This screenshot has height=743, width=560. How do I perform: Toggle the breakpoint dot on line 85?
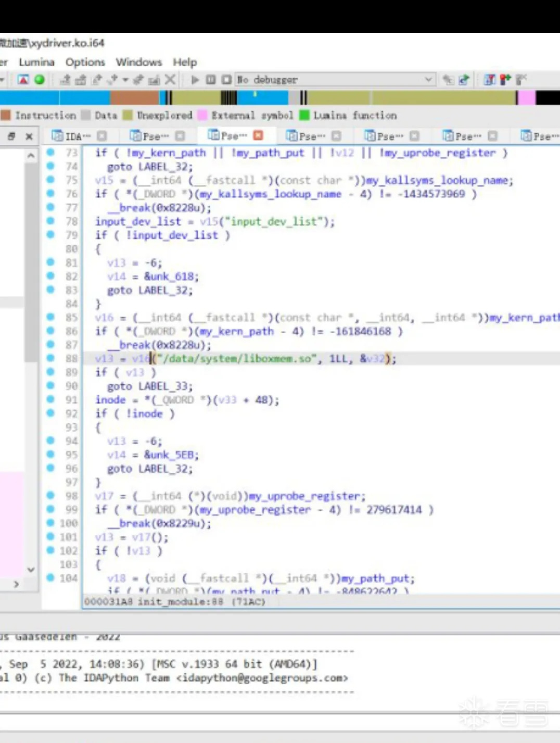(x=50, y=317)
